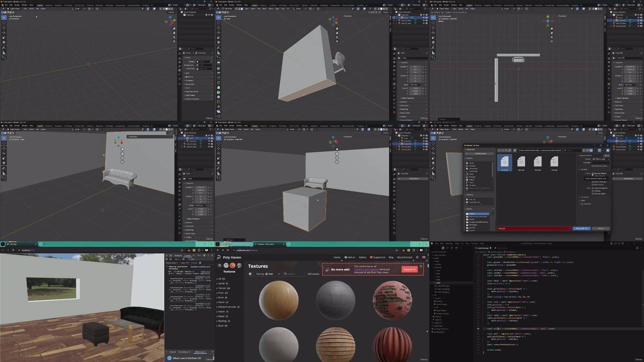Toggle the Selected Objects checkbox in the glTF export dialog

click(x=592, y=174)
